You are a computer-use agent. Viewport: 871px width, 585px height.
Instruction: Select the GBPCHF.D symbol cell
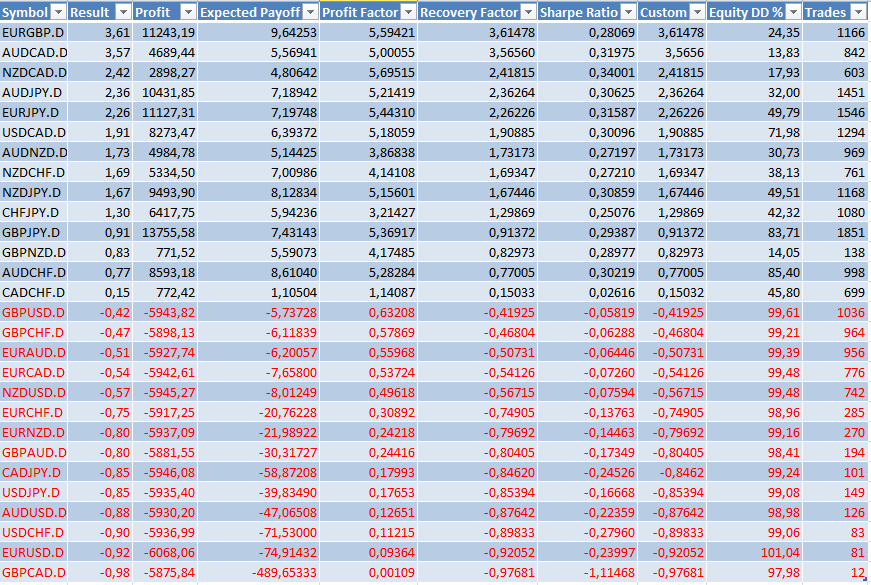(33, 333)
